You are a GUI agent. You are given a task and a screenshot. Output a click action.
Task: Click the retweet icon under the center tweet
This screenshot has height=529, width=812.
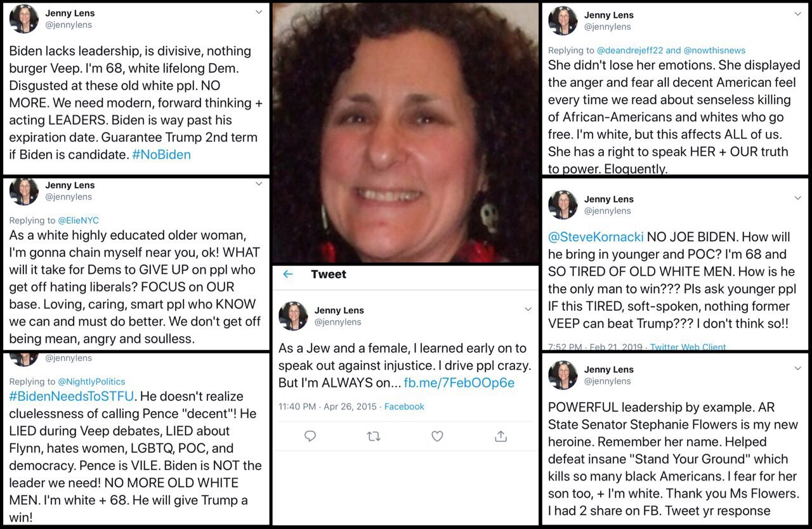374,436
